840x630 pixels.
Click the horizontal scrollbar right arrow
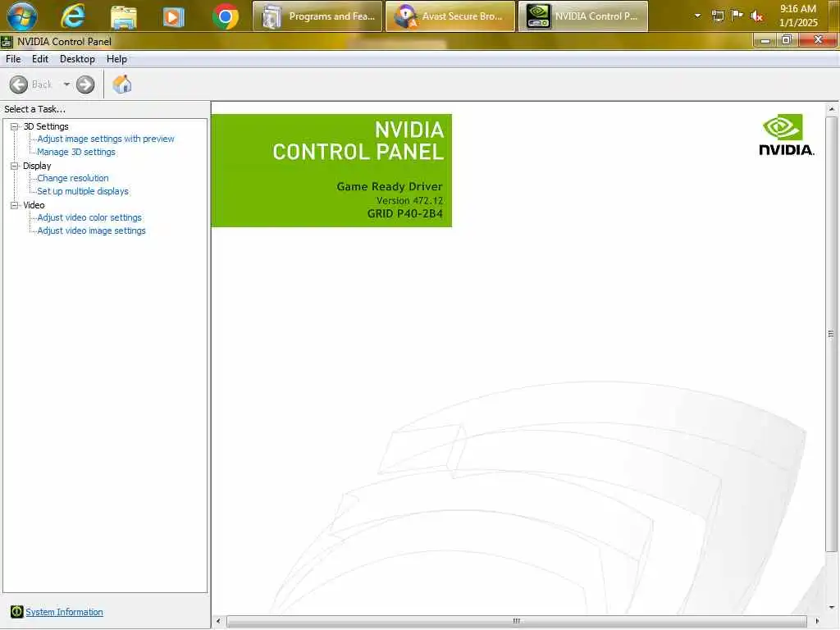point(816,621)
